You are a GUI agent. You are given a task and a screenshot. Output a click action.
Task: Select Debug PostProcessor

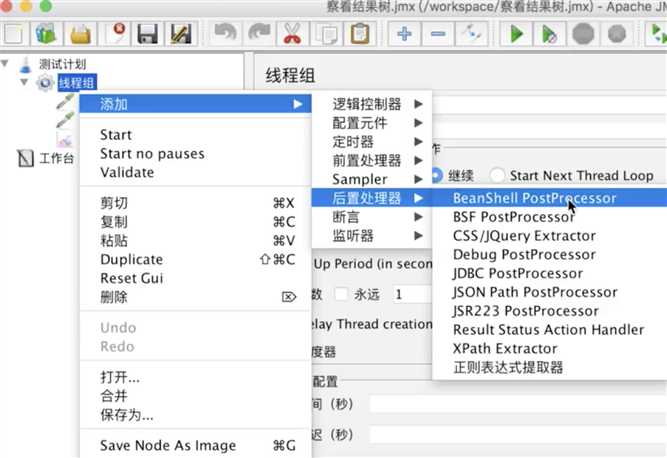pos(550,254)
